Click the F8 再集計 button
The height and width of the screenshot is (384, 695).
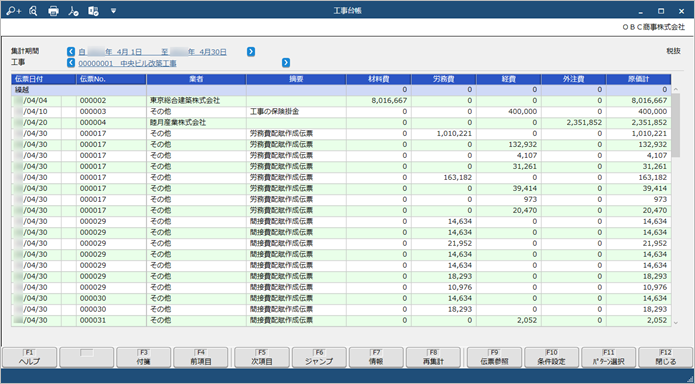pyautogui.click(x=433, y=357)
